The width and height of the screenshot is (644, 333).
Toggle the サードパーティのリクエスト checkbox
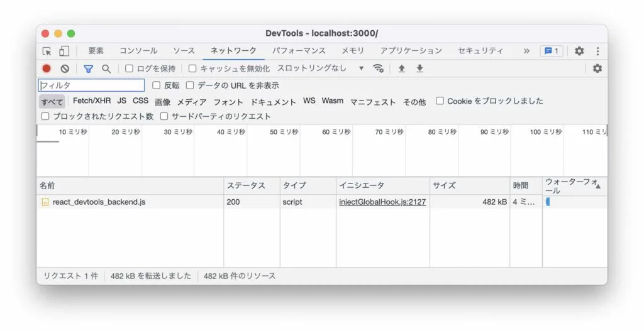coord(164,116)
